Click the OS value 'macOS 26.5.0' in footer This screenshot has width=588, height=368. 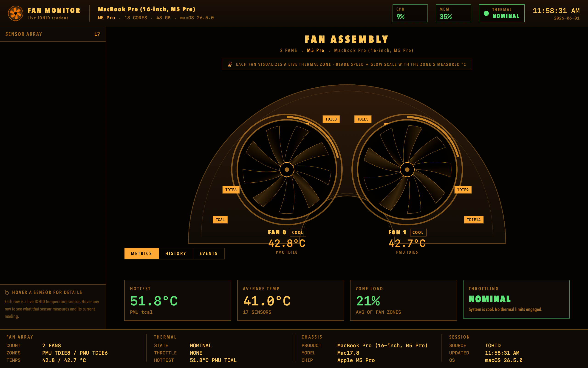coord(504,360)
